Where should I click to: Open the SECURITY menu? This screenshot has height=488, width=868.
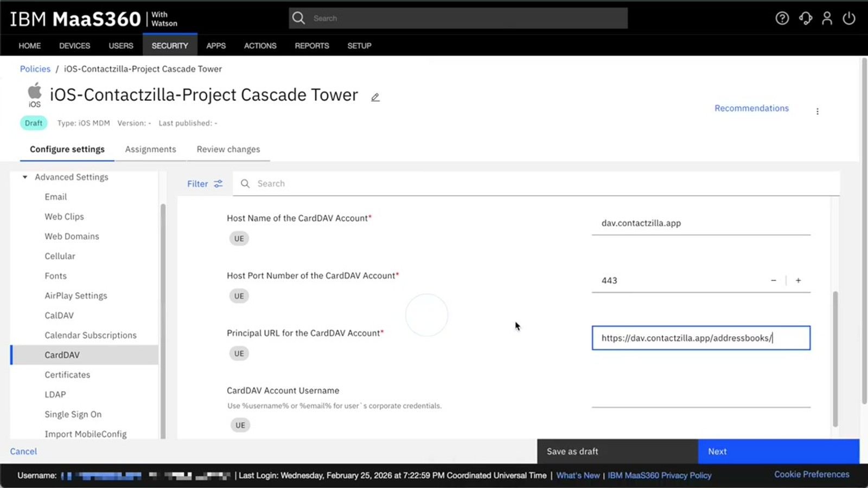[170, 46]
